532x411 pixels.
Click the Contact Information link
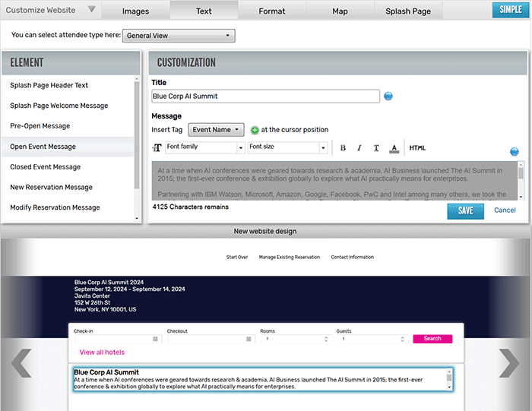[x=353, y=257]
